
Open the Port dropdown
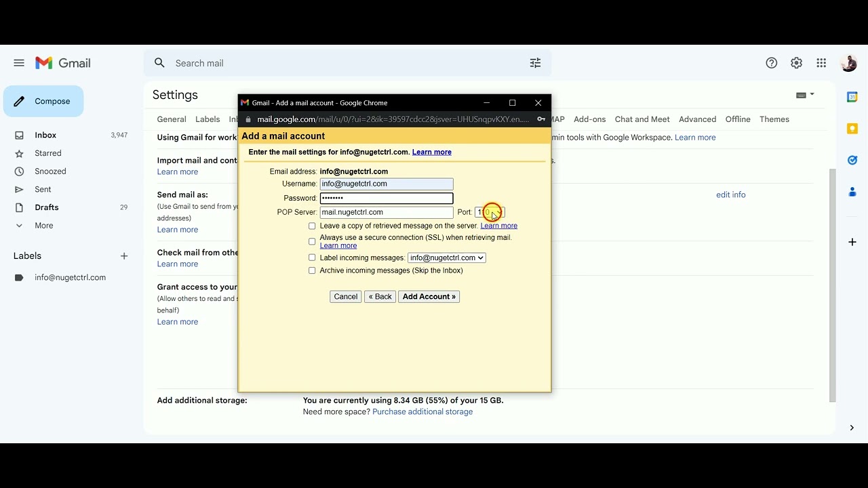490,212
